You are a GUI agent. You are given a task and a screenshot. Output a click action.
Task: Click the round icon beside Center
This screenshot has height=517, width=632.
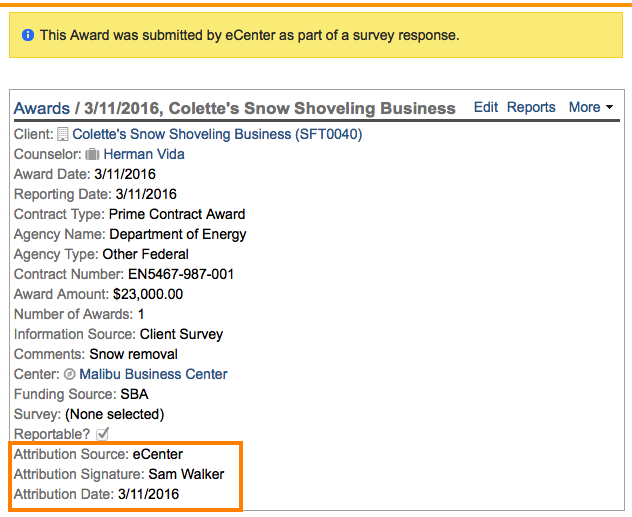click(70, 374)
